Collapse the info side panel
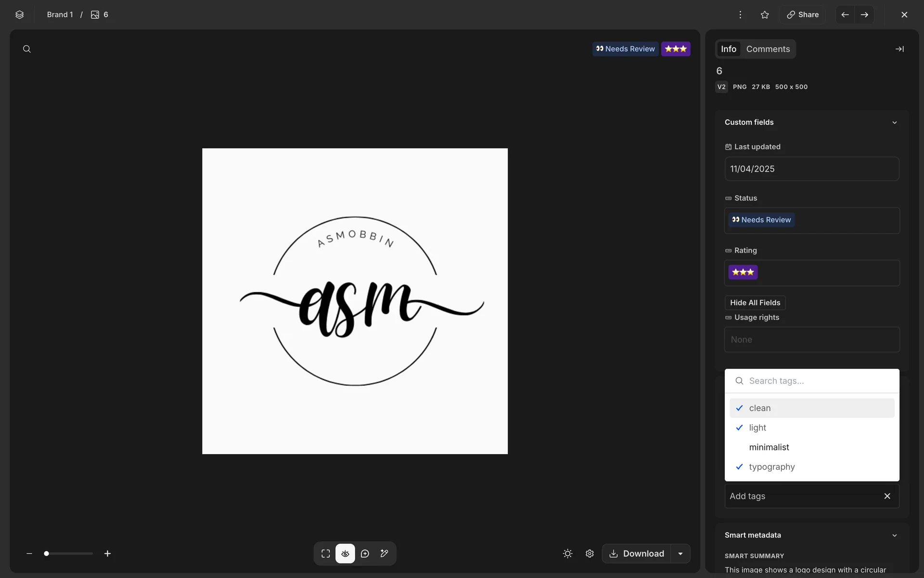 click(x=899, y=49)
